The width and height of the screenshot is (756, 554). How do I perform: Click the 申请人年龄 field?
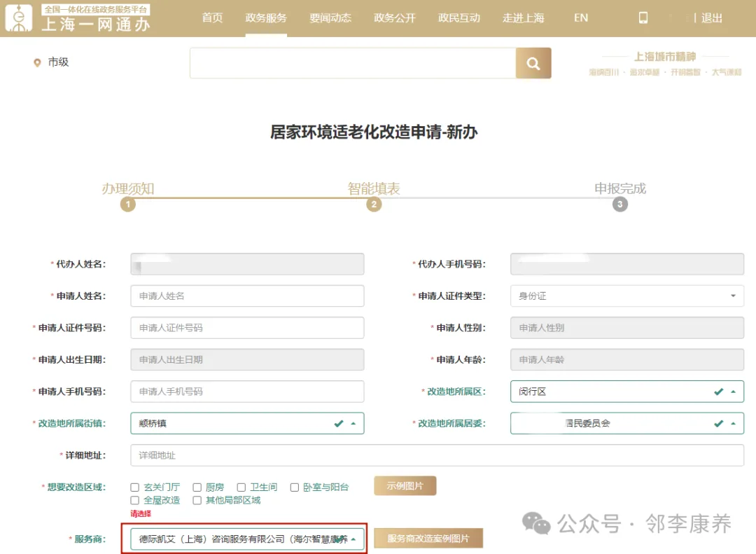pyautogui.click(x=626, y=359)
